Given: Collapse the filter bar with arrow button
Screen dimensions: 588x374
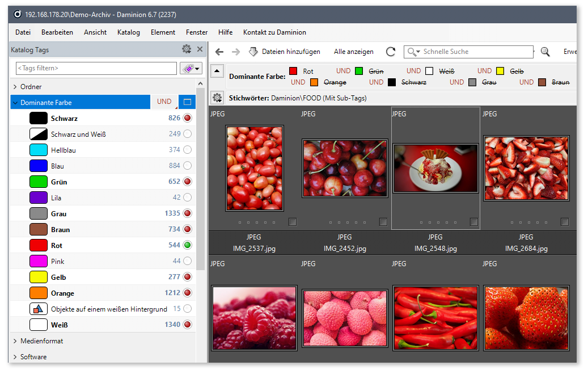Looking at the screenshot, I should [x=217, y=71].
